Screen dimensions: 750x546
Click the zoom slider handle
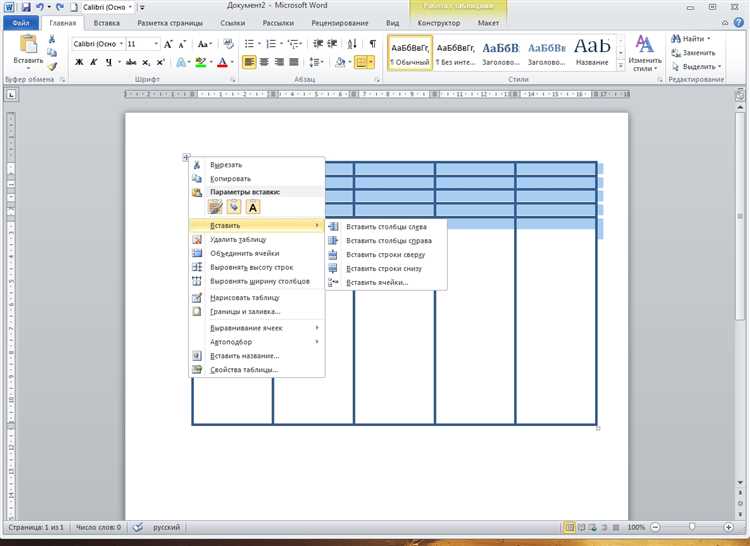692,527
